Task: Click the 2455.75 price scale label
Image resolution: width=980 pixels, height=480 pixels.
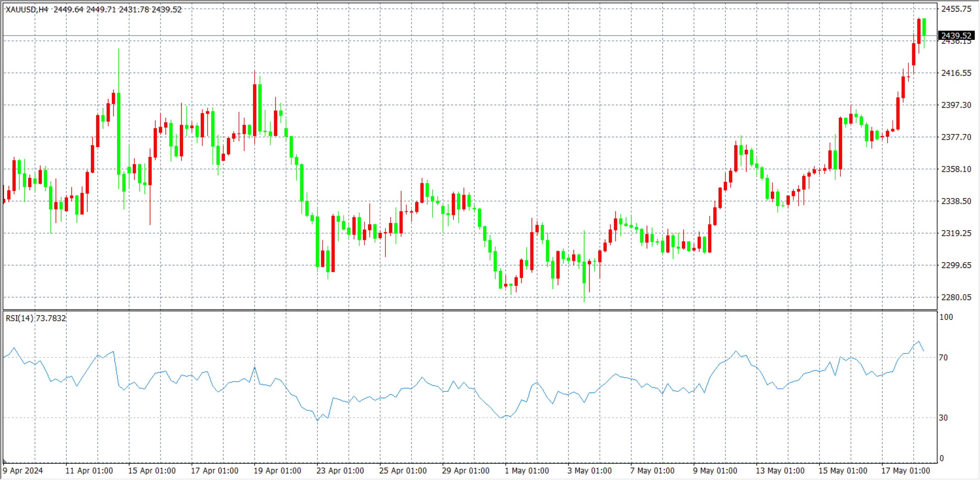Action: [x=956, y=9]
